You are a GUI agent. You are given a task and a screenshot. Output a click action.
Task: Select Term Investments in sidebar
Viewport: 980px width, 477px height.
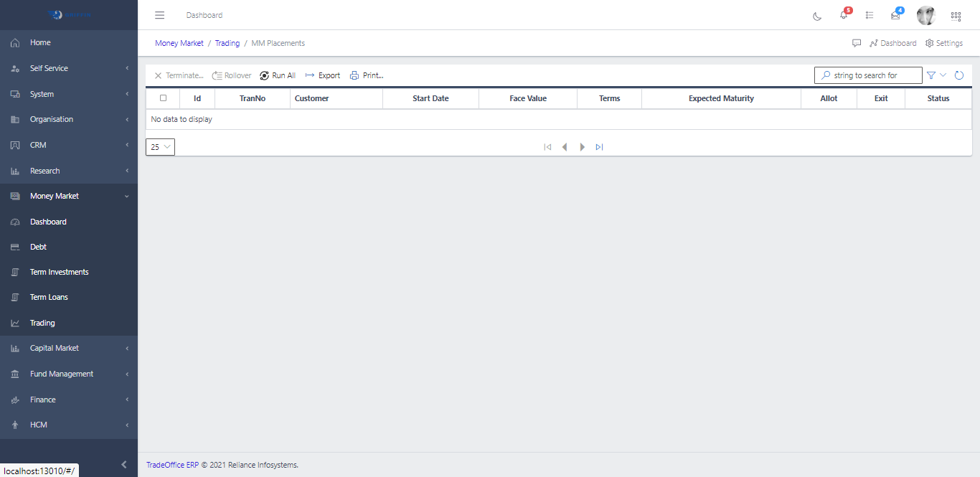click(x=59, y=272)
